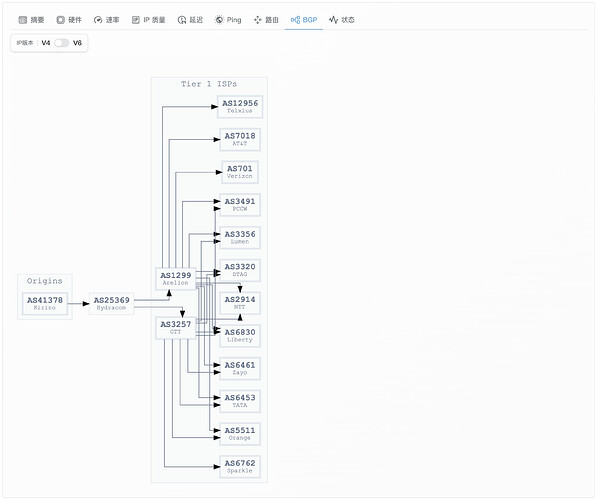Click the Ping tab icon
Image resolution: width=597 pixels, height=500 pixels.
point(219,20)
